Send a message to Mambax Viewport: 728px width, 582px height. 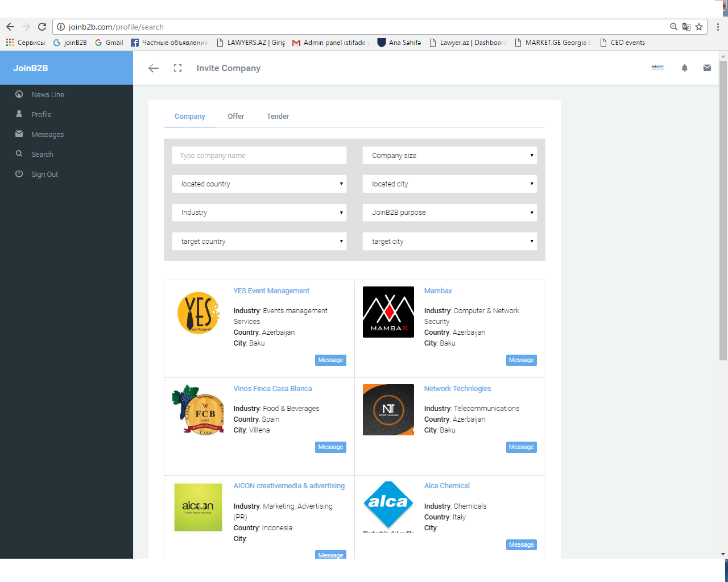click(x=522, y=360)
